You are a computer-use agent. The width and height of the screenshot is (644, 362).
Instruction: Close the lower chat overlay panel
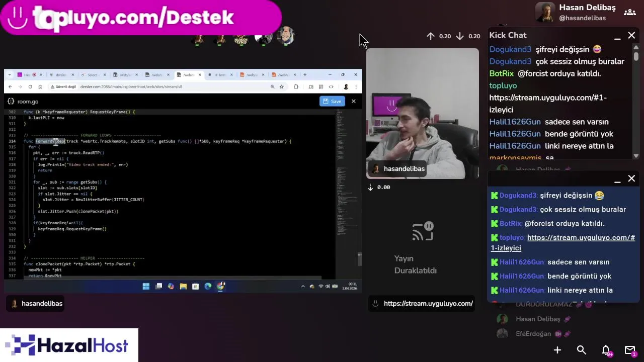pos(631,178)
